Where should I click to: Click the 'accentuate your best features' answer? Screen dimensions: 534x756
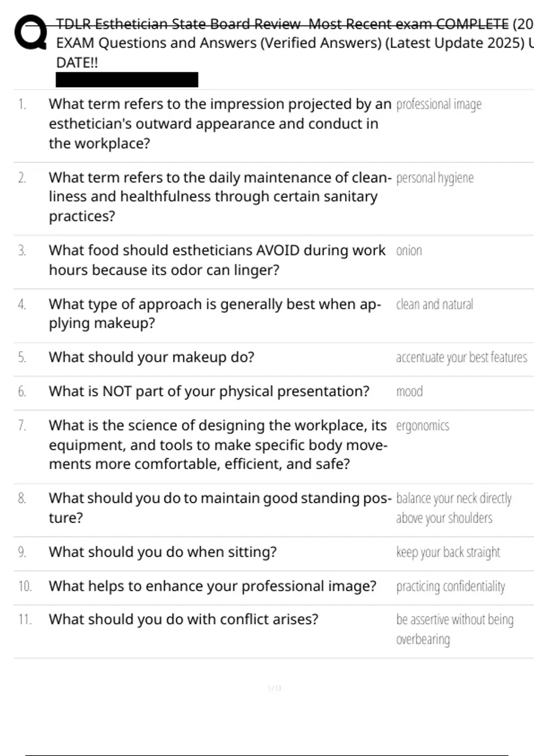click(461, 358)
